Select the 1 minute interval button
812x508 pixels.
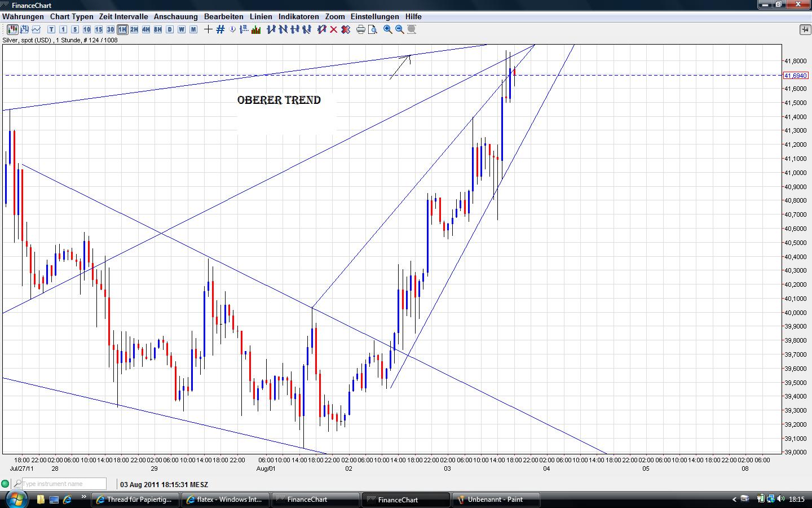click(x=63, y=29)
